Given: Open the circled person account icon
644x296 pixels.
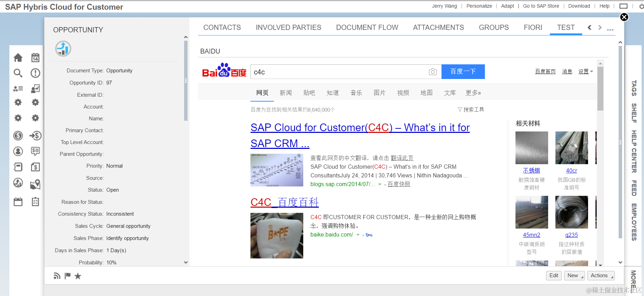Looking at the screenshot, I should 18,151.
